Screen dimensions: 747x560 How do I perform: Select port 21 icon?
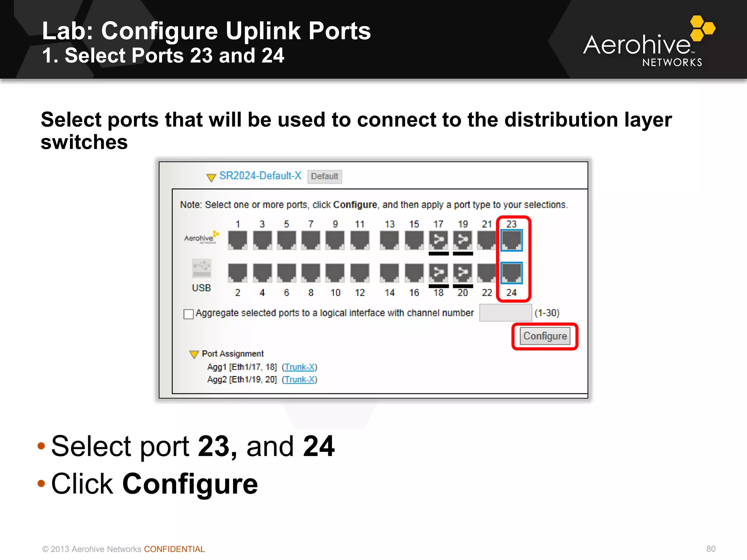click(487, 240)
